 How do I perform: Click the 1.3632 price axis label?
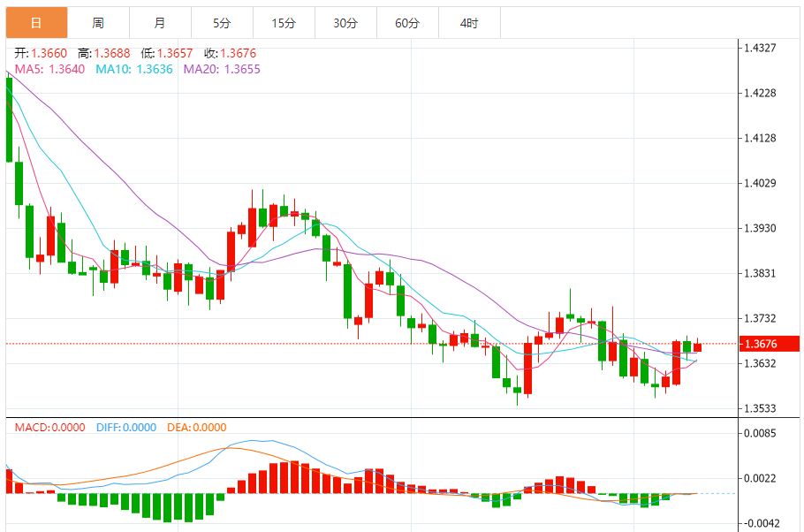(760, 363)
